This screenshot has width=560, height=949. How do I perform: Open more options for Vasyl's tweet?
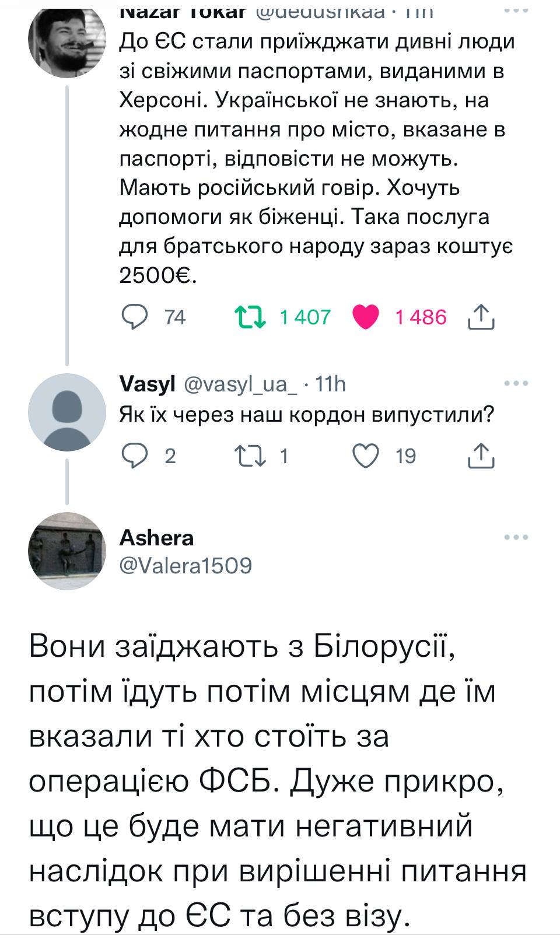516,383
